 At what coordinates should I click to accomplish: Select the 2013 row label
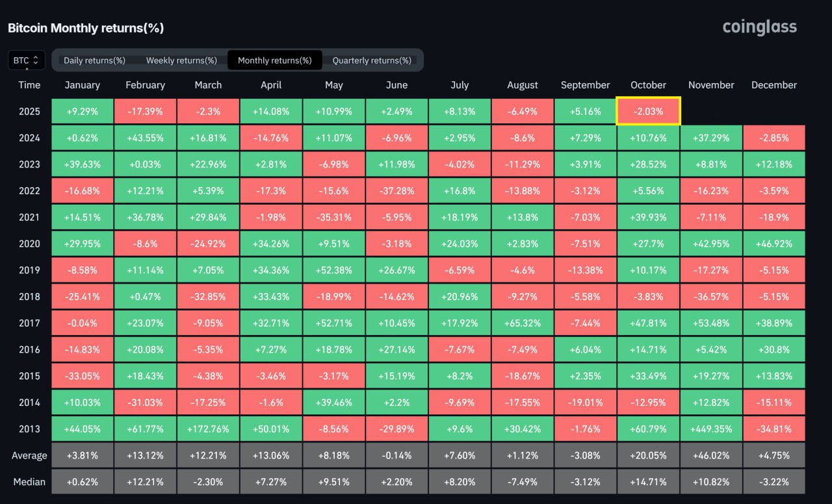[29, 429]
